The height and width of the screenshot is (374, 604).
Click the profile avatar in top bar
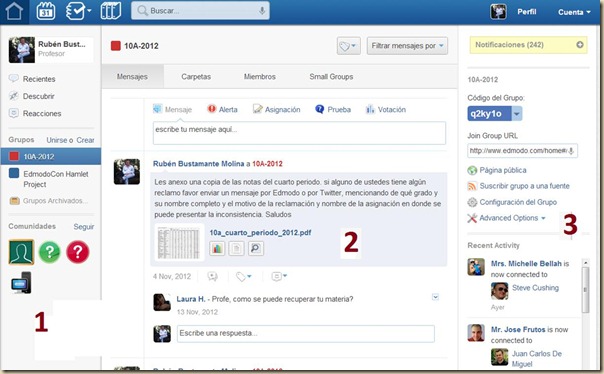click(498, 12)
